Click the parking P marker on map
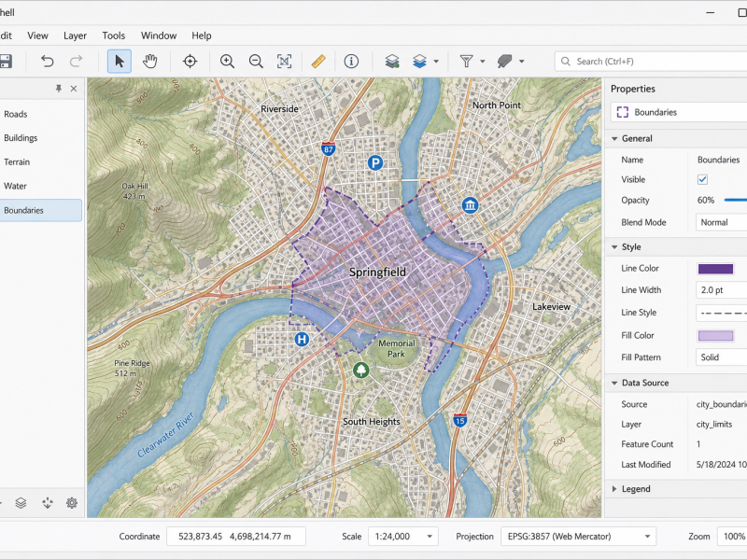The height and width of the screenshot is (560, 747). 375,163
